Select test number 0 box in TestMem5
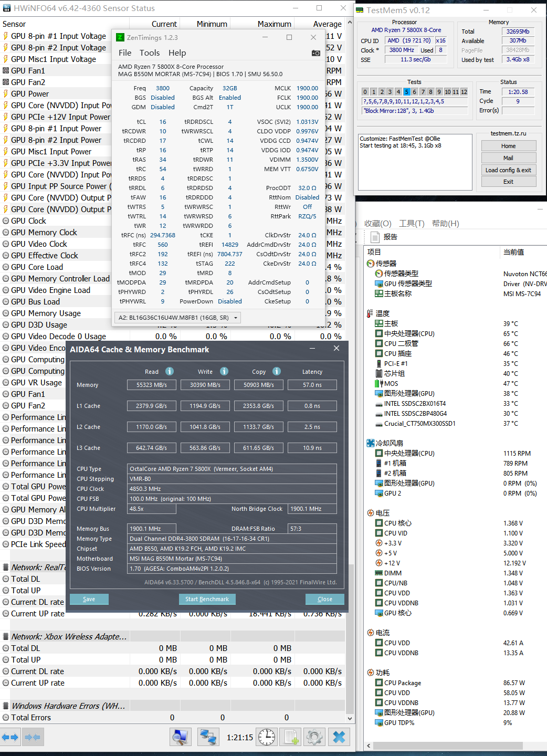The width and height of the screenshot is (547, 756). (x=365, y=92)
